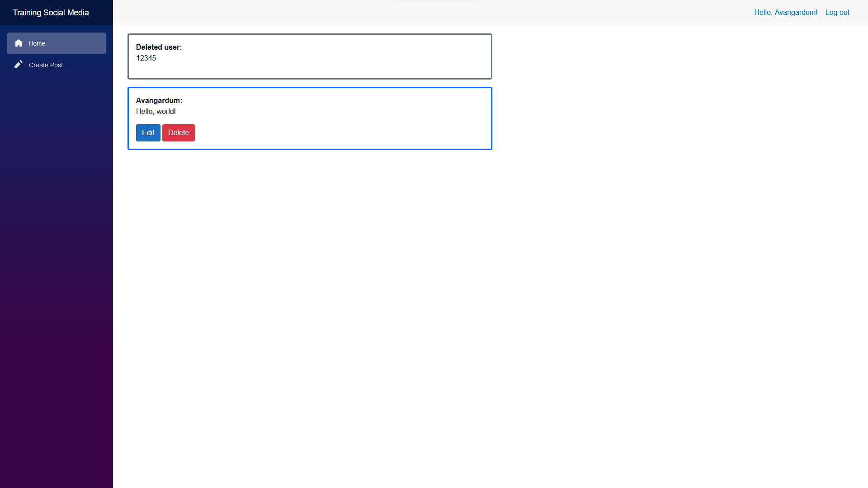Open the Hello, Avangardum! profile link
868x488 pixels.
(785, 13)
